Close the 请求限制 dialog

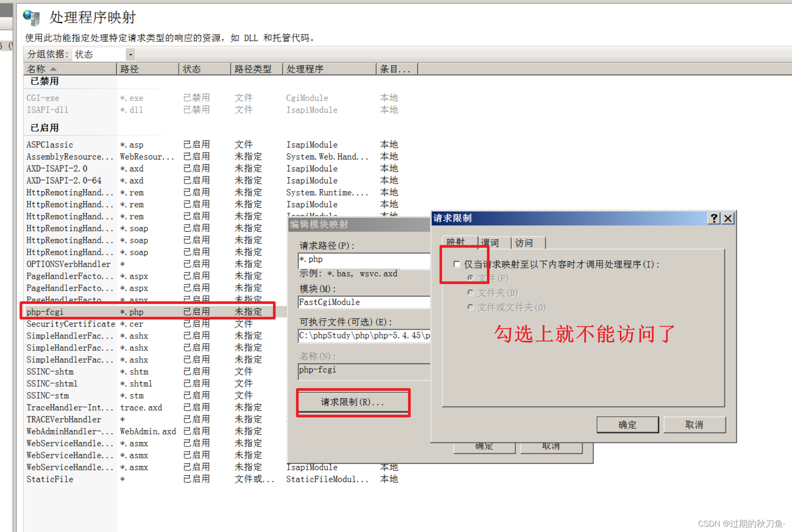coord(728,218)
